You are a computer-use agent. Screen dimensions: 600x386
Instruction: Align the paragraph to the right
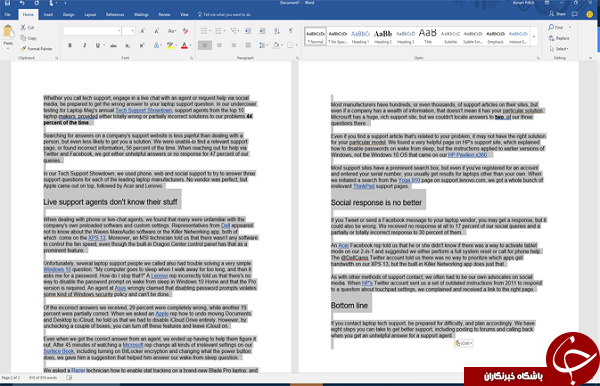click(234, 46)
